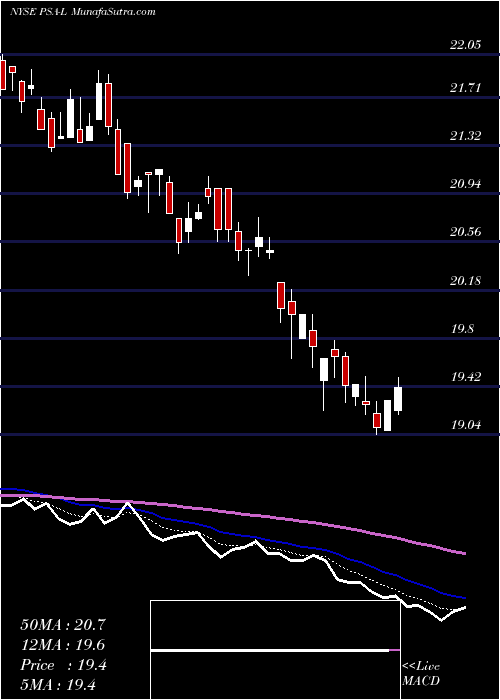Click the 12MA : 19.6 readout
Image resolution: width=500 pixels, height=700 pixels.
63,645
